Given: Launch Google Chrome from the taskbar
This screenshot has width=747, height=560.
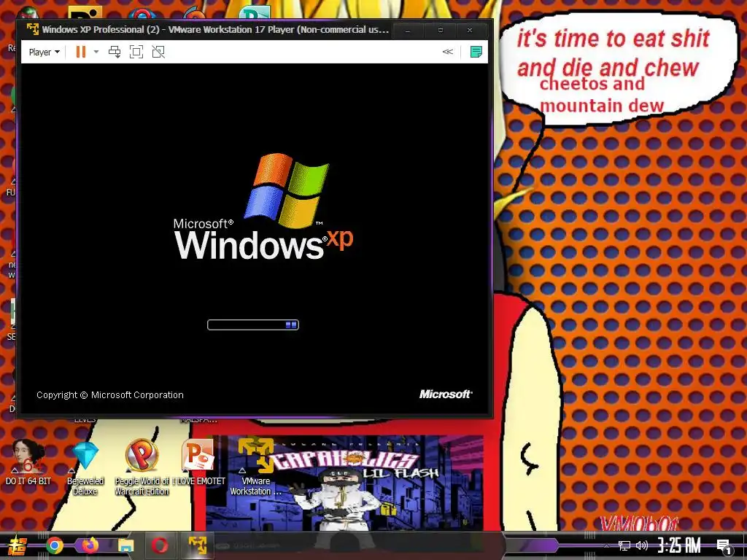Looking at the screenshot, I should [55, 545].
